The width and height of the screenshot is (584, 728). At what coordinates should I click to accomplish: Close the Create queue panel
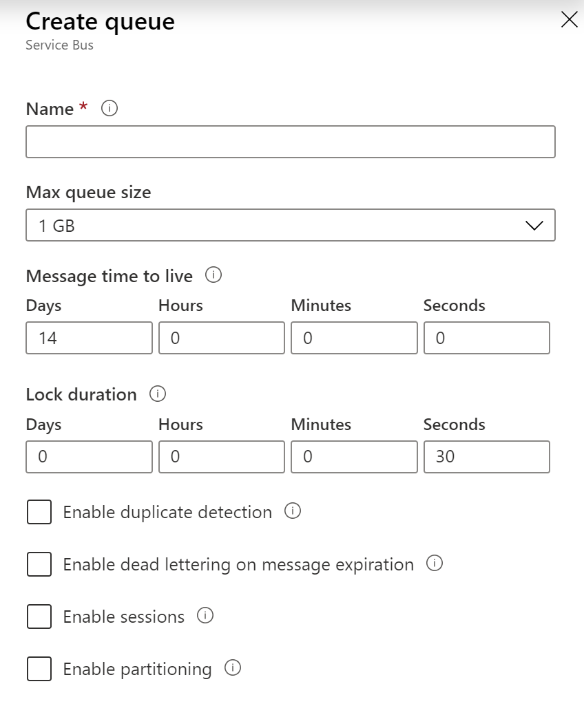point(569,19)
